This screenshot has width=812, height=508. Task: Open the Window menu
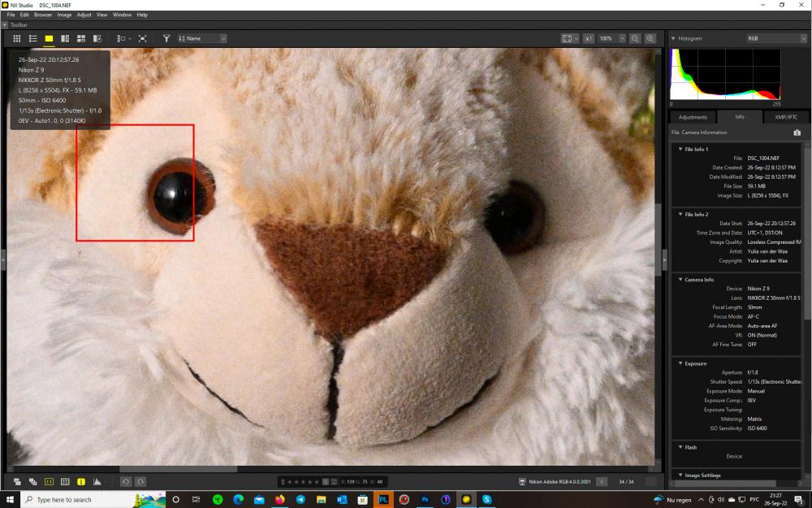[x=123, y=15]
